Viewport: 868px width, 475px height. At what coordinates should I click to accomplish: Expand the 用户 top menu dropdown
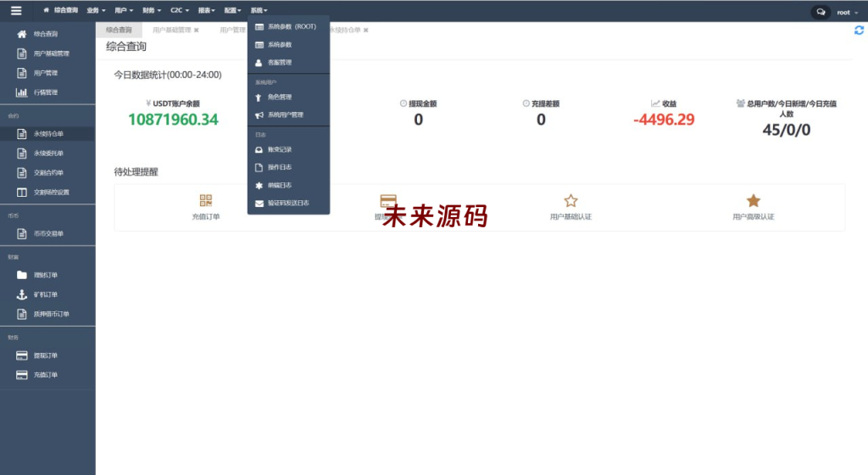coord(124,10)
